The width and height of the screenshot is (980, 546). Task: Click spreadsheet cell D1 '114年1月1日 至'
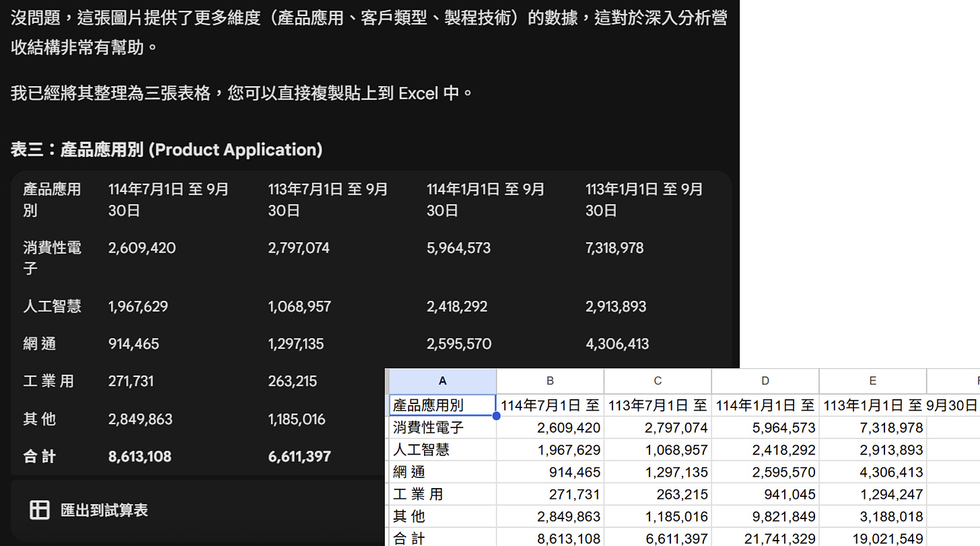click(765, 405)
